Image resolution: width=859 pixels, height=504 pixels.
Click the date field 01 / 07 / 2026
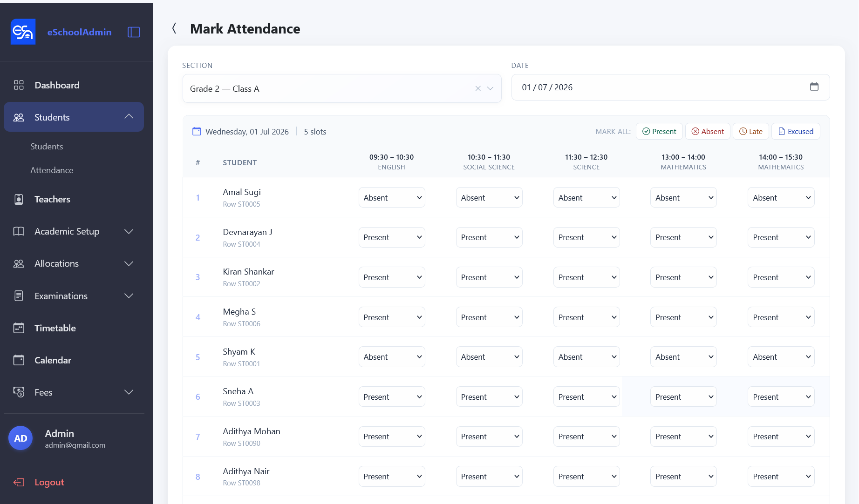point(670,87)
